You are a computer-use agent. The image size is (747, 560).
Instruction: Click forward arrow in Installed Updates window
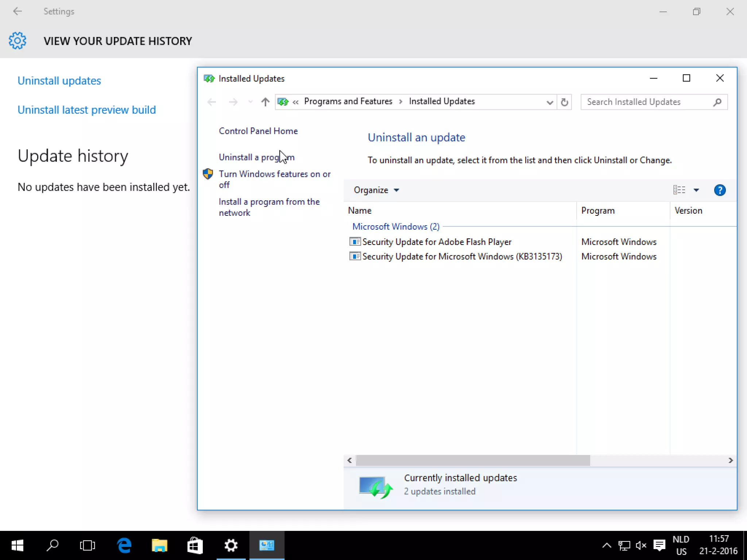233,102
